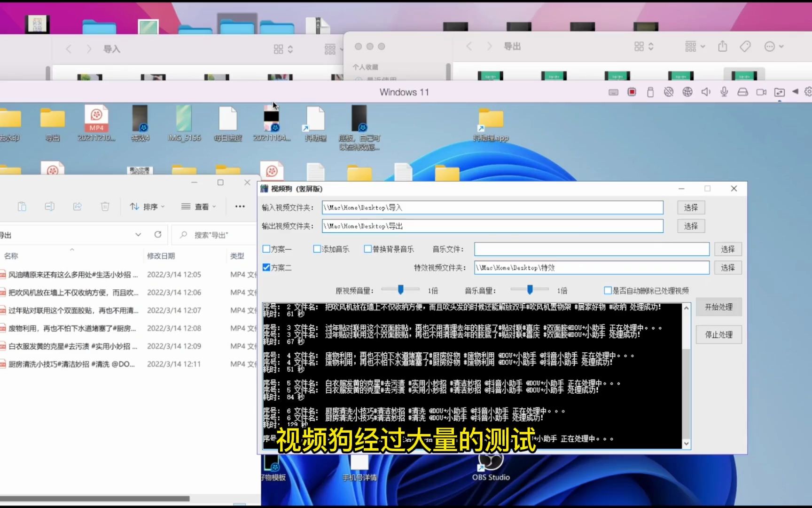Open the OBS Studio desktop shortcut

[491, 466]
